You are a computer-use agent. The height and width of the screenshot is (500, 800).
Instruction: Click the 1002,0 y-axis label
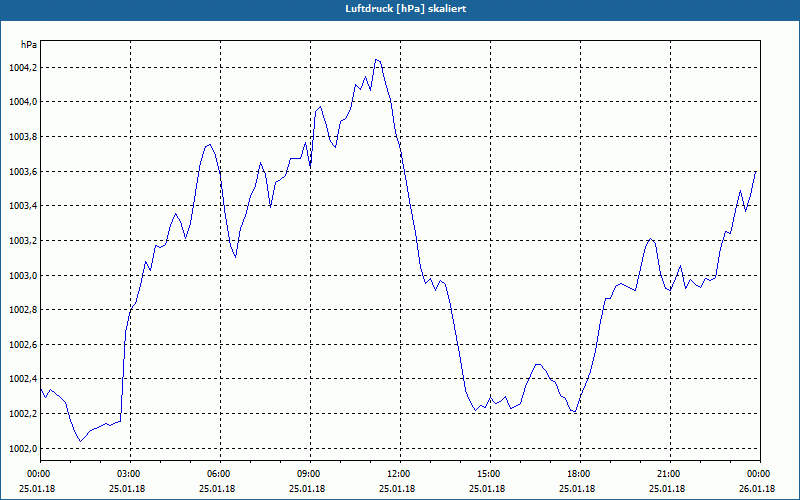click(x=23, y=448)
